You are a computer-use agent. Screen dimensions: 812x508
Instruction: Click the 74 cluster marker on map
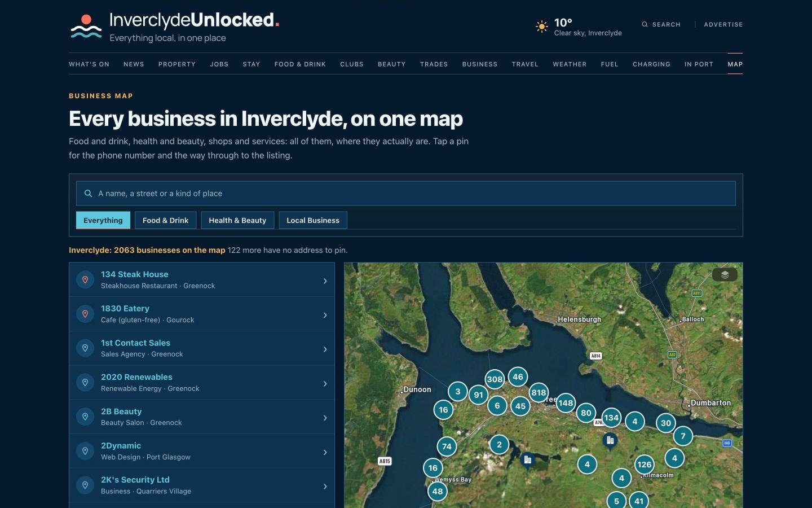point(447,446)
